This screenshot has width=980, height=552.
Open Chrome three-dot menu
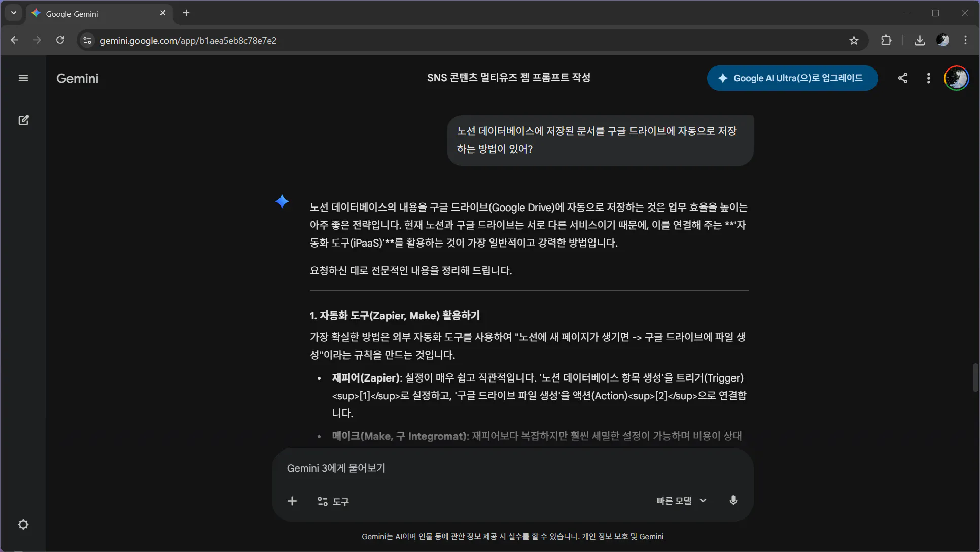click(965, 40)
